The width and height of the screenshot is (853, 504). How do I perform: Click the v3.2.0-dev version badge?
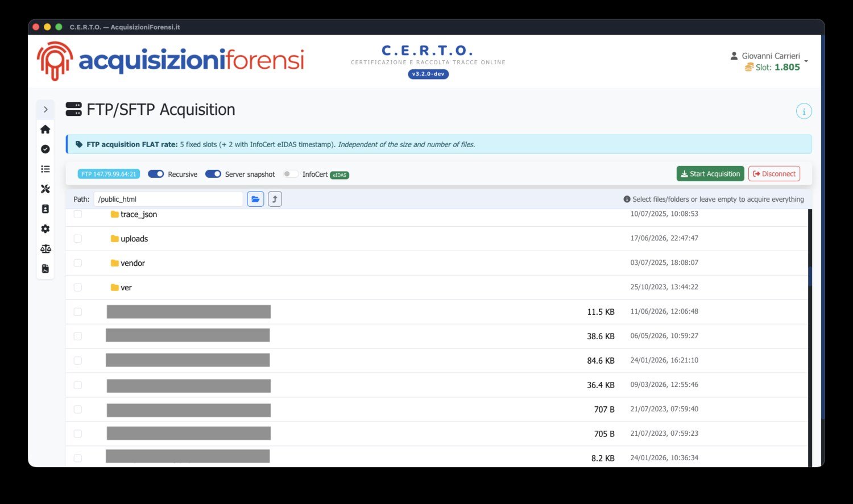coord(428,74)
